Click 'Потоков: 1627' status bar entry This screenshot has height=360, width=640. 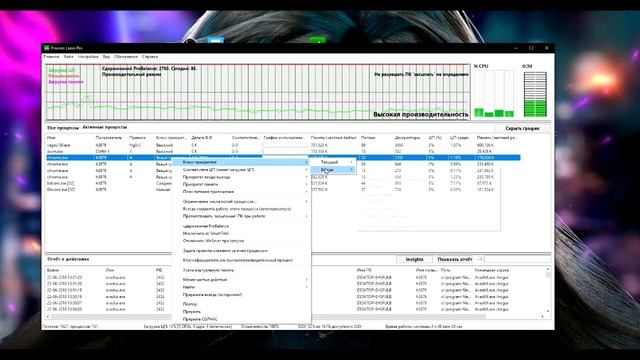[x=70, y=327]
